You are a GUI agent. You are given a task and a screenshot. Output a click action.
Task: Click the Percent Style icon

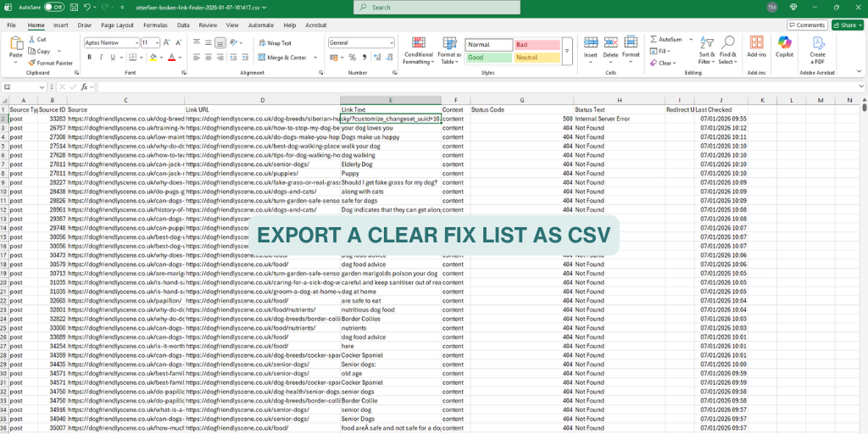click(x=352, y=58)
